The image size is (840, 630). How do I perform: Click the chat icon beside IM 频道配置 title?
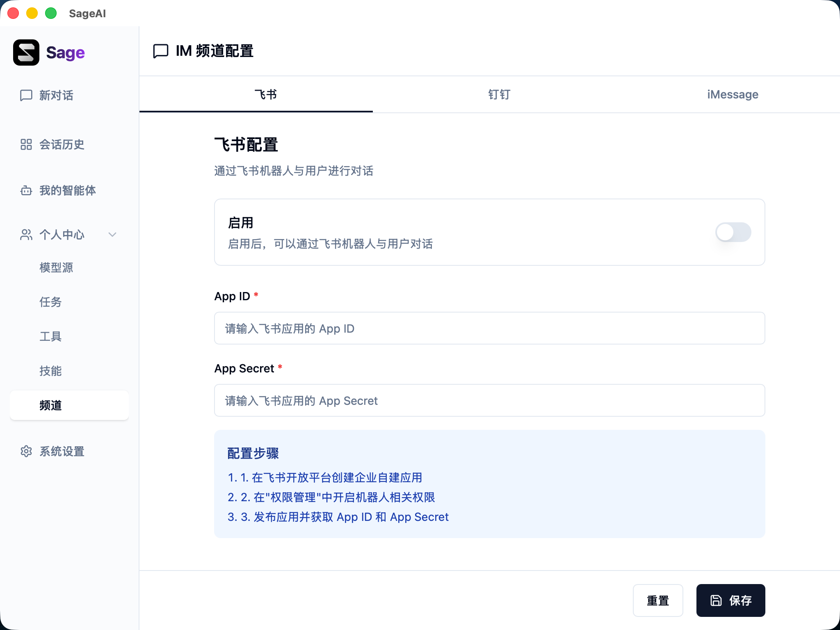click(x=160, y=52)
